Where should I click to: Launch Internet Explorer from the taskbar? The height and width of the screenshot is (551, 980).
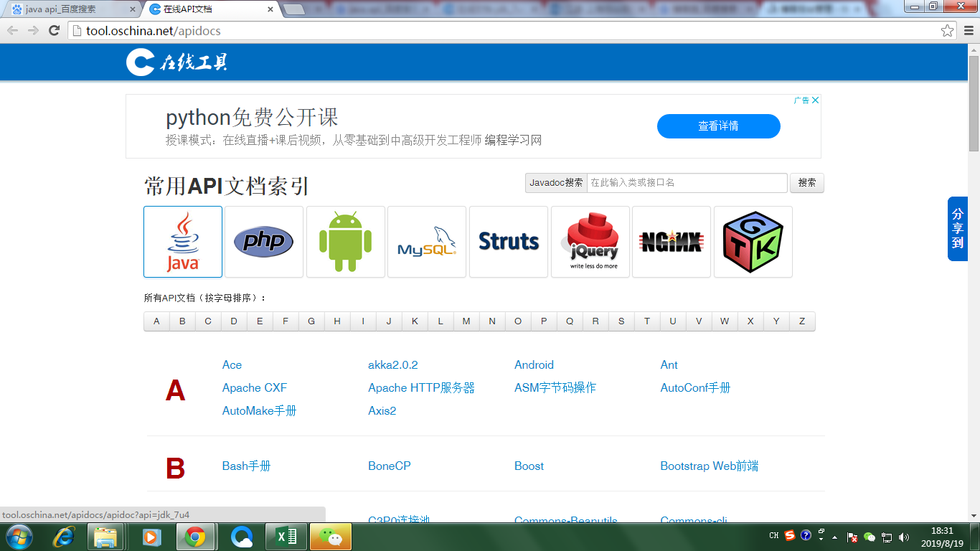click(64, 537)
